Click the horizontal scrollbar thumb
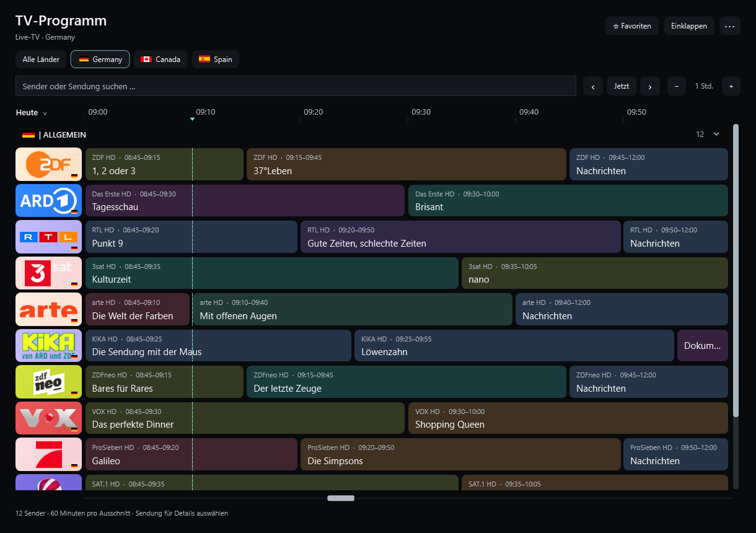This screenshot has width=756, height=533. (341, 498)
